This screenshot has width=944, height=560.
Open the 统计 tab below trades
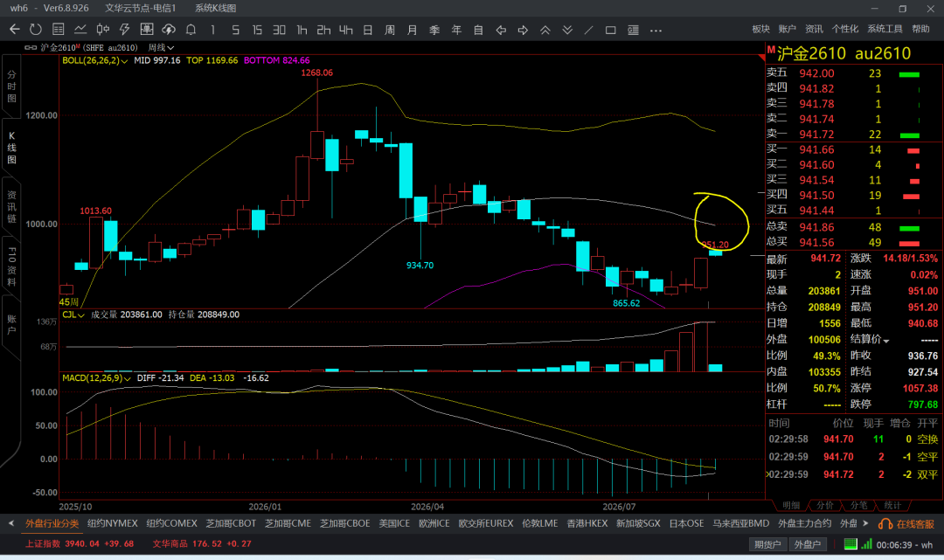pyautogui.click(x=892, y=505)
